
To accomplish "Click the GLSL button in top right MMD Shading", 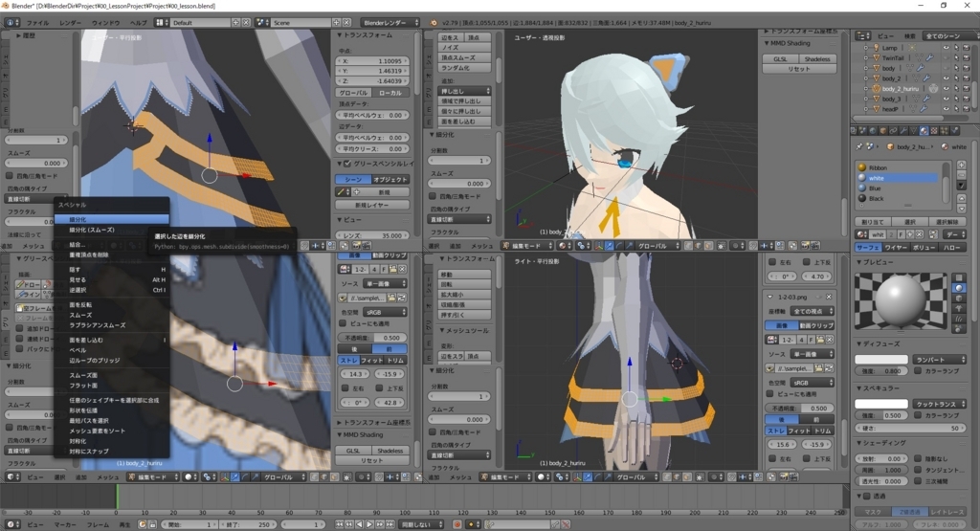I will [780, 58].
